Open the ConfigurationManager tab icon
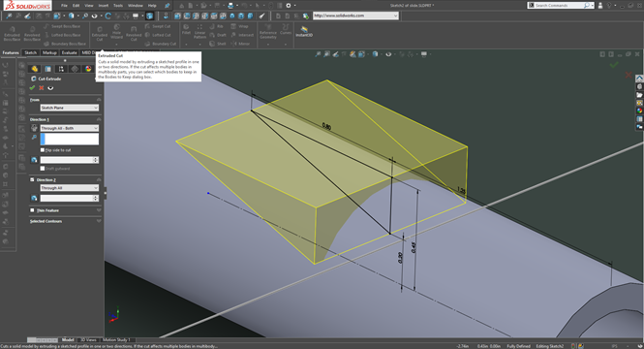 point(61,69)
